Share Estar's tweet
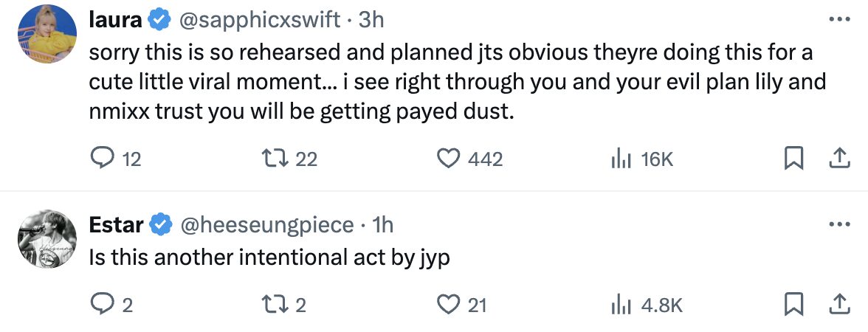The image size is (868, 332). [838, 303]
